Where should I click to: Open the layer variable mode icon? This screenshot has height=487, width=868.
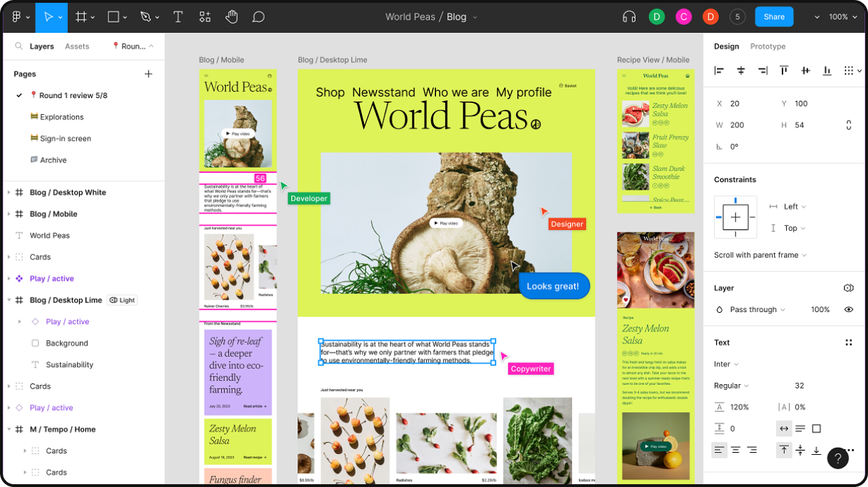[848, 288]
